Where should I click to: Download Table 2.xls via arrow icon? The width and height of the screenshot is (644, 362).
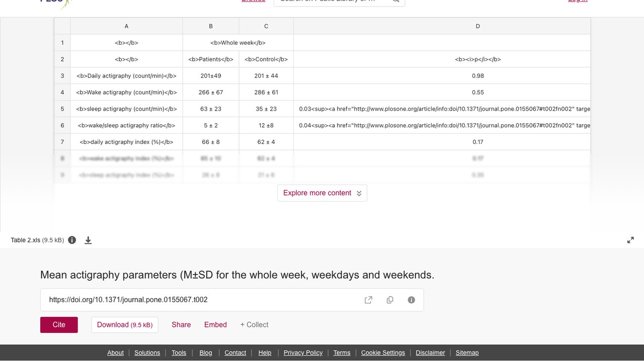88,240
